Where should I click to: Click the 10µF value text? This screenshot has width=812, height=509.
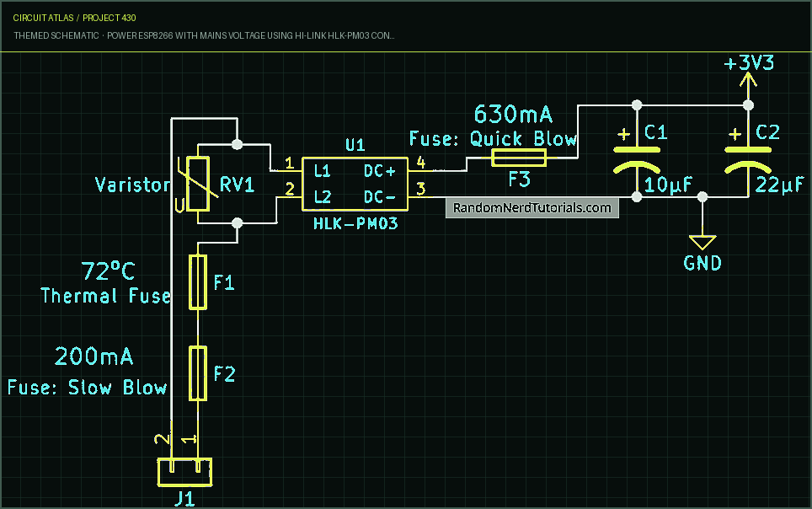tap(668, 185)
